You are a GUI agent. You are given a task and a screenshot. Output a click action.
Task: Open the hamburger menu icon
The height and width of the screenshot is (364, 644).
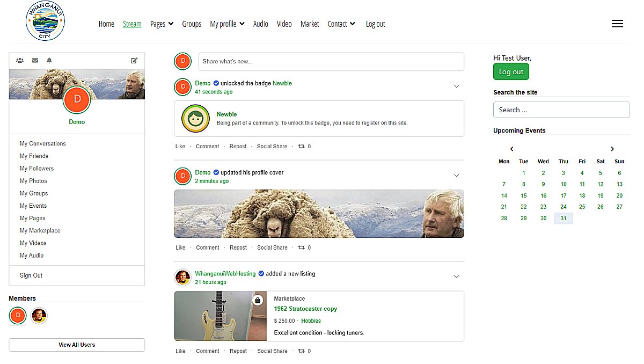617,24
